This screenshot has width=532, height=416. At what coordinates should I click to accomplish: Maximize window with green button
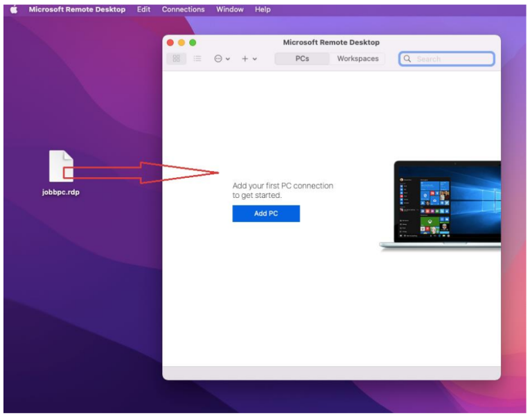pos(193,42)
